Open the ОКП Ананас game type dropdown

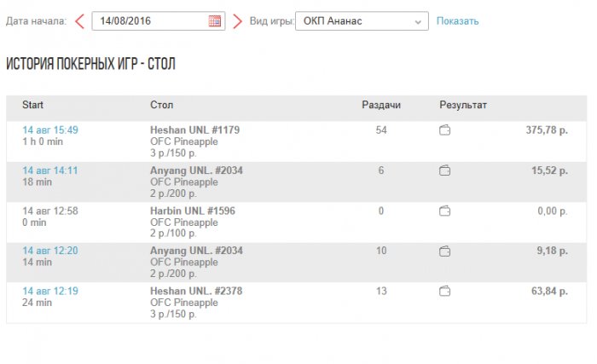(362, 21)
